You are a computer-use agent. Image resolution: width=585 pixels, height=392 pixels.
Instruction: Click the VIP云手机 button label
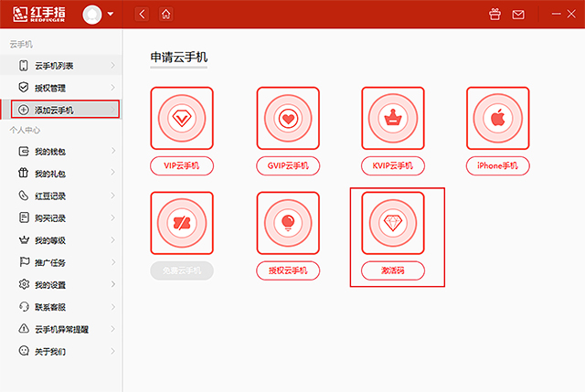coord(182,165)
